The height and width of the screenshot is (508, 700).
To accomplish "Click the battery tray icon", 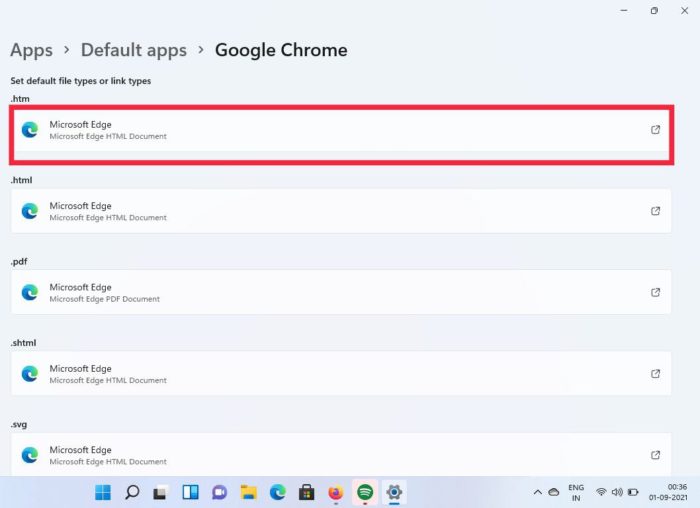I will click(x=633, y=492).
